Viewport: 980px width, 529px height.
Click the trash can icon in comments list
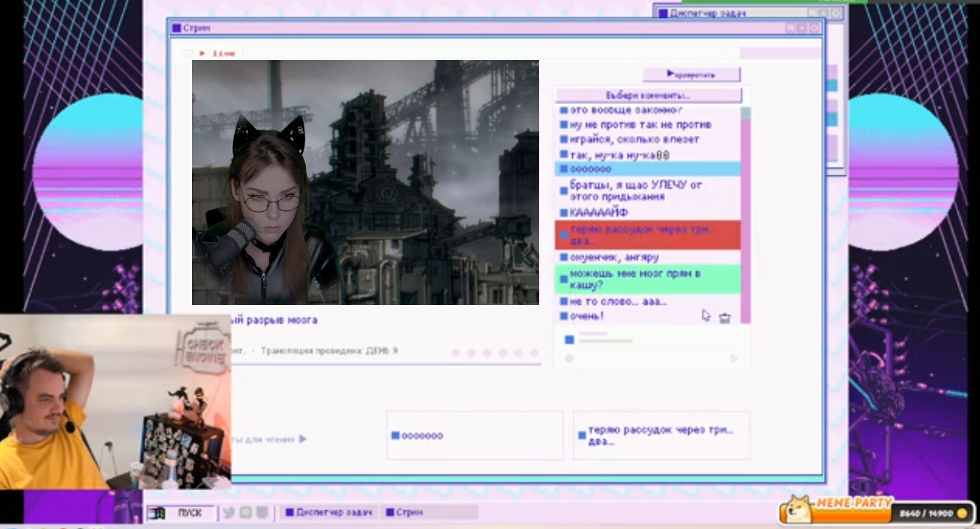point(724,318)
